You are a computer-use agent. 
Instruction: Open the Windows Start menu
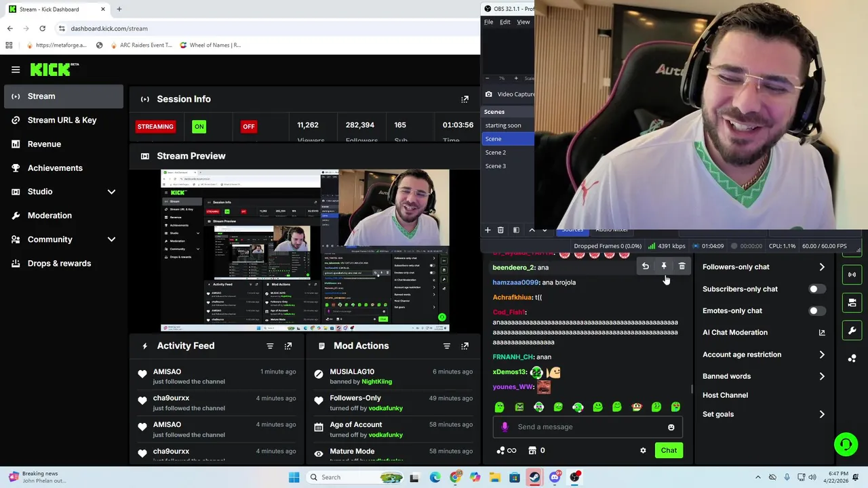tap(294, 477)
